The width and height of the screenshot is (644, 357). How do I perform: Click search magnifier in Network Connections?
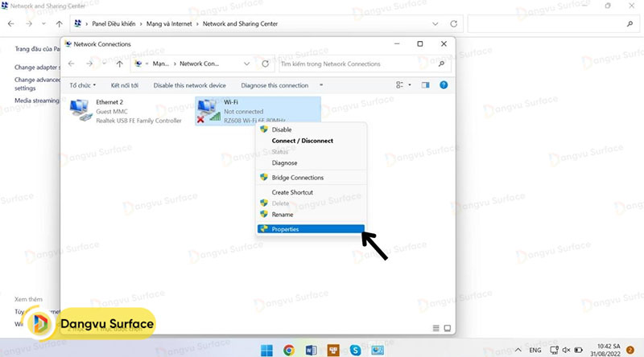click(x=441, y=64)
